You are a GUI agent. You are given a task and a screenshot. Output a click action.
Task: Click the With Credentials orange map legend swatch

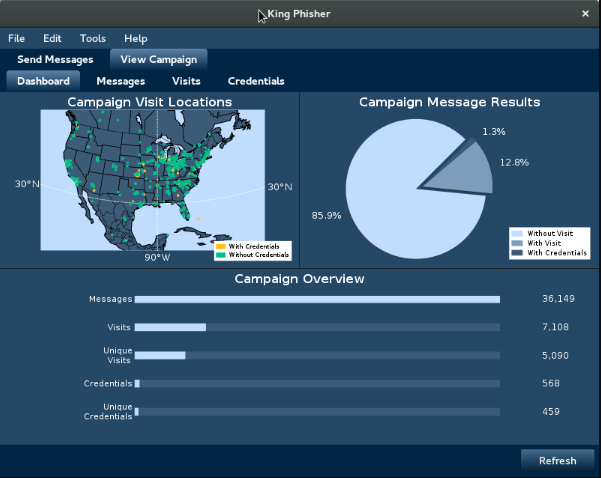[x=221, y=246]
